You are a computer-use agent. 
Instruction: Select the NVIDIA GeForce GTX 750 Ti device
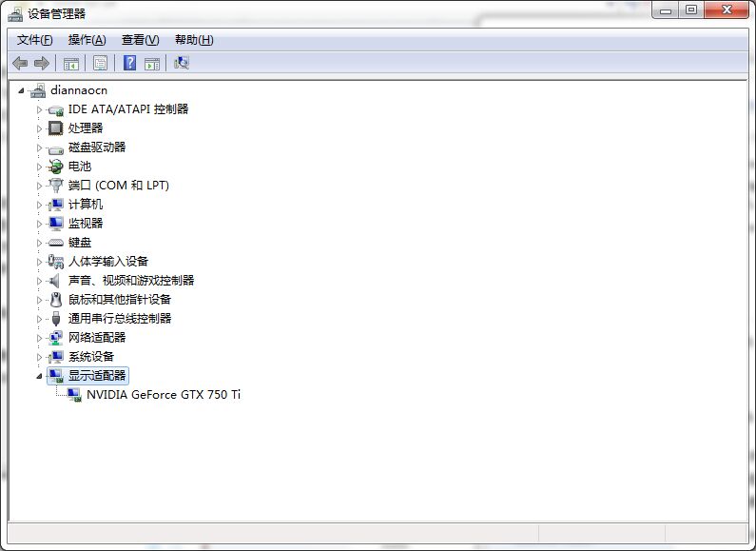click(163, 394)
